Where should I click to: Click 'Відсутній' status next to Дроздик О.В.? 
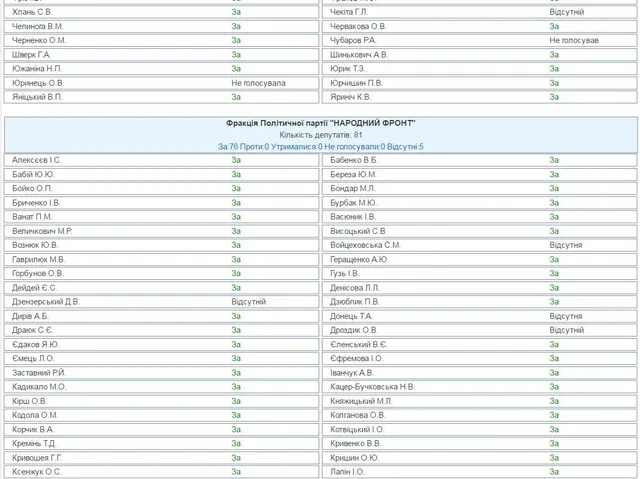click(566, 330)
